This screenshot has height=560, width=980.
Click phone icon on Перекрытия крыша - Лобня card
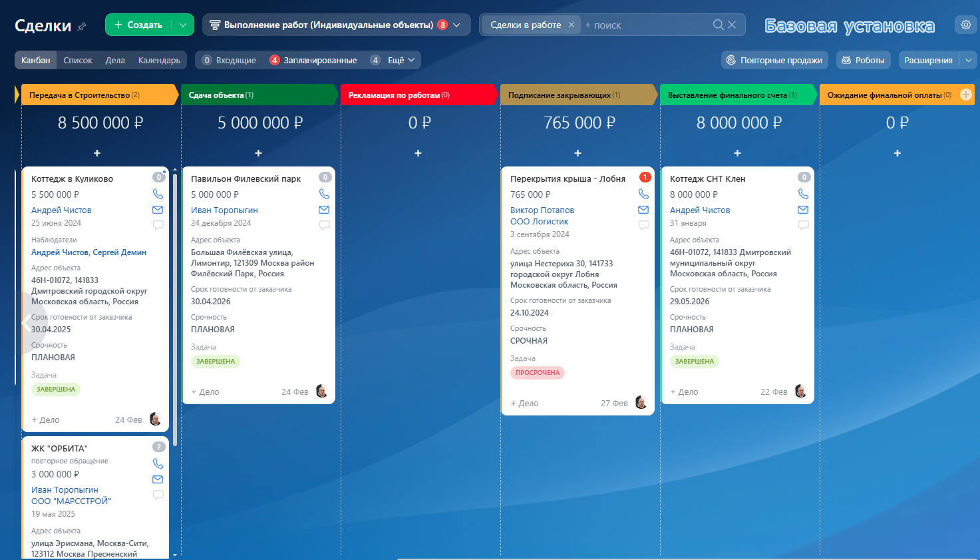pyautogui.click(x=643, y=194)
